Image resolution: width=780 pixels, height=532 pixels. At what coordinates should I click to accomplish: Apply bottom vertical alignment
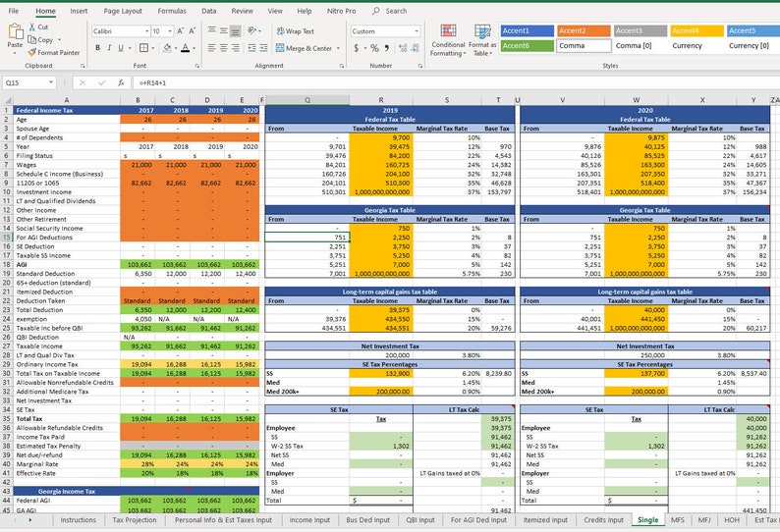[x=236, y=30]
